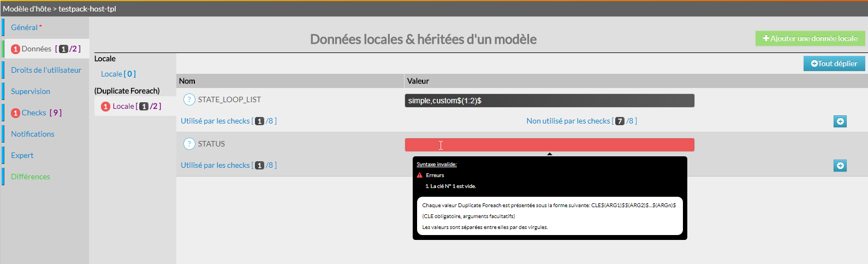This screenshot has width=868, height=264.
Task: Click 'Tout déplier' to expand all rows
Action: pos(834,63)
